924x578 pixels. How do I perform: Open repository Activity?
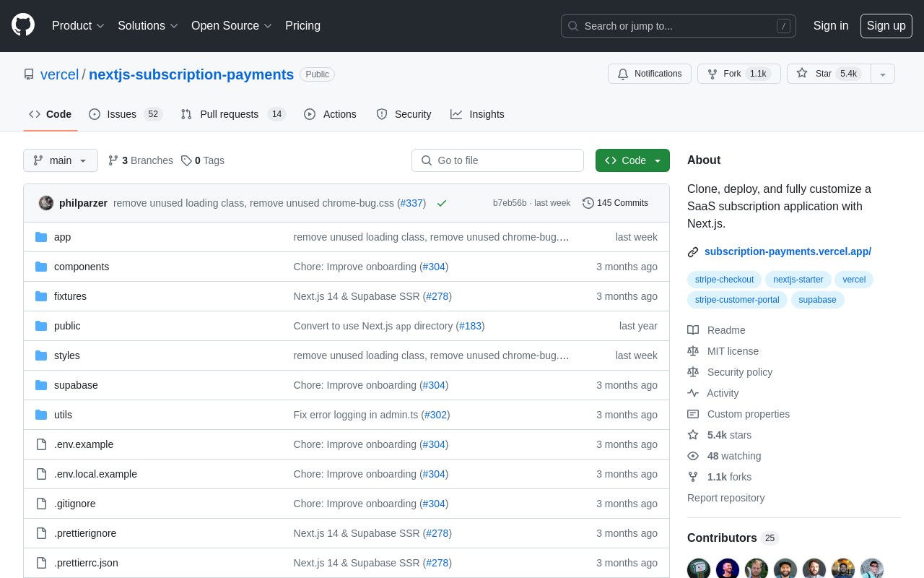click(722, 393)
